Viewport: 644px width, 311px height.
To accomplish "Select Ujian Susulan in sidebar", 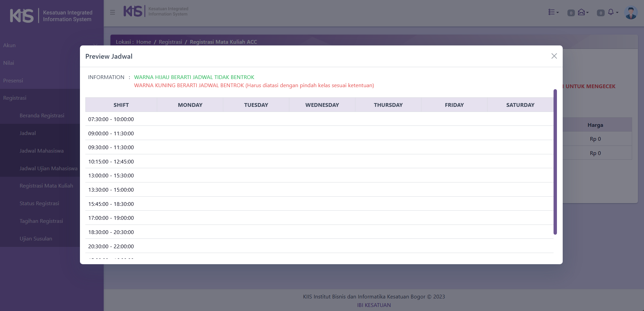I will [36, 238].
